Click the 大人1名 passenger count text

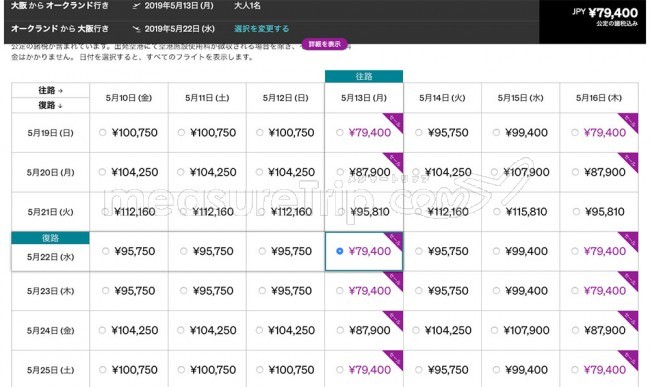pyautogui.click(x=247, y=6)
